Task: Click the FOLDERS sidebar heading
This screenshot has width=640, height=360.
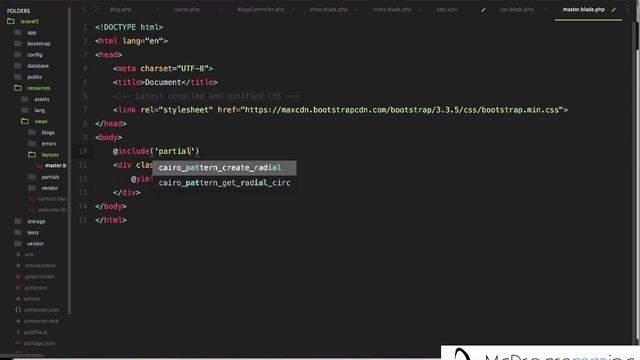Action: [18, 11]
